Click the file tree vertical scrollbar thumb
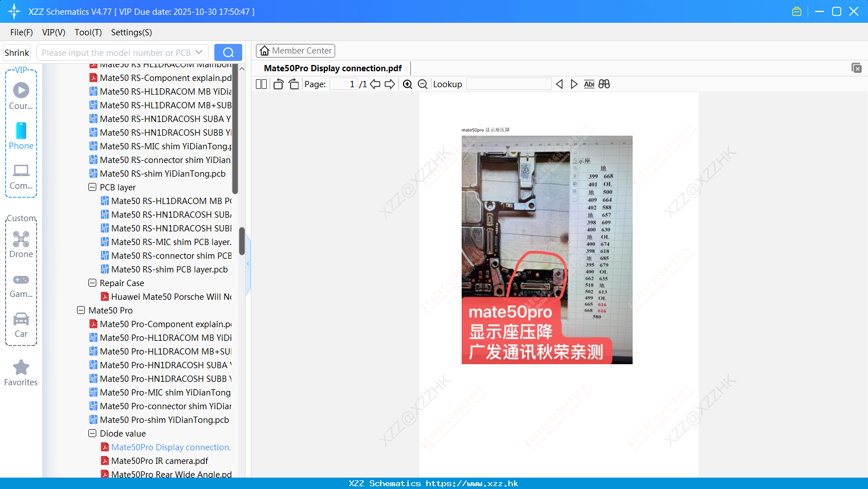Screen dimensions: 868x489 coord(242,241)
